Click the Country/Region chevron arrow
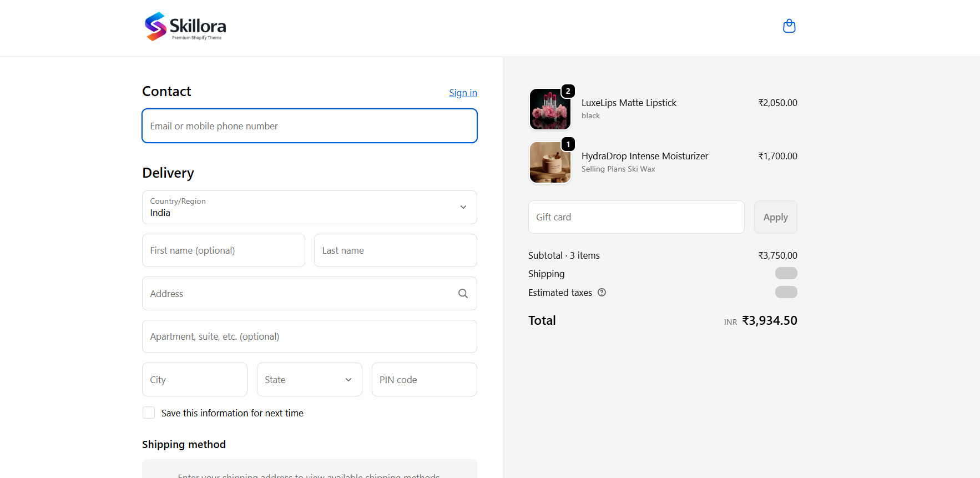Image resolution: width=980 pixels, height=478 pixels. 463,207
